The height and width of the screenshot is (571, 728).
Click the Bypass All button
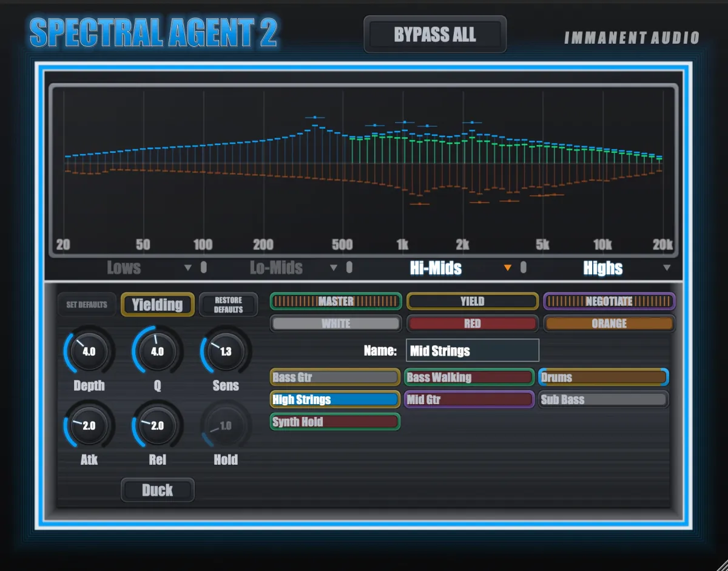click(435, 35)
